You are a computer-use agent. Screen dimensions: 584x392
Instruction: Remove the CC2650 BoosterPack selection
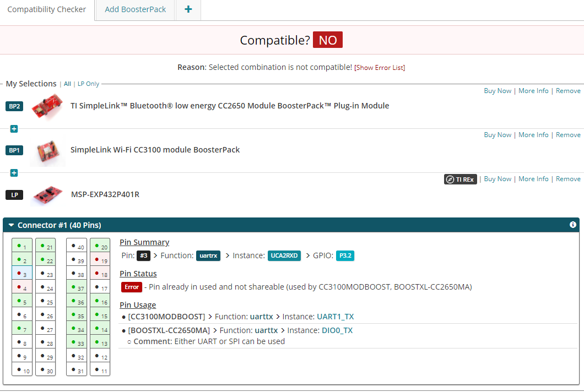pyautogui.click(x=568, y=91)
